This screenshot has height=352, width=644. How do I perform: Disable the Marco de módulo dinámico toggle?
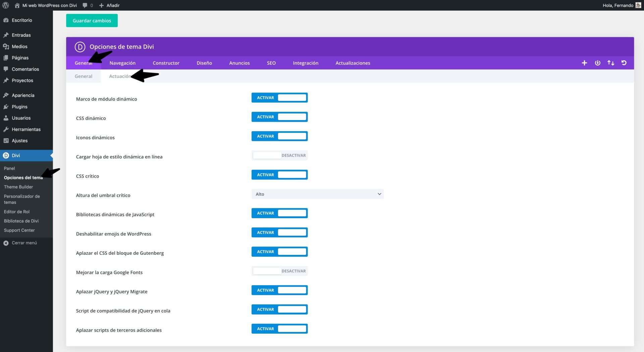279,98
